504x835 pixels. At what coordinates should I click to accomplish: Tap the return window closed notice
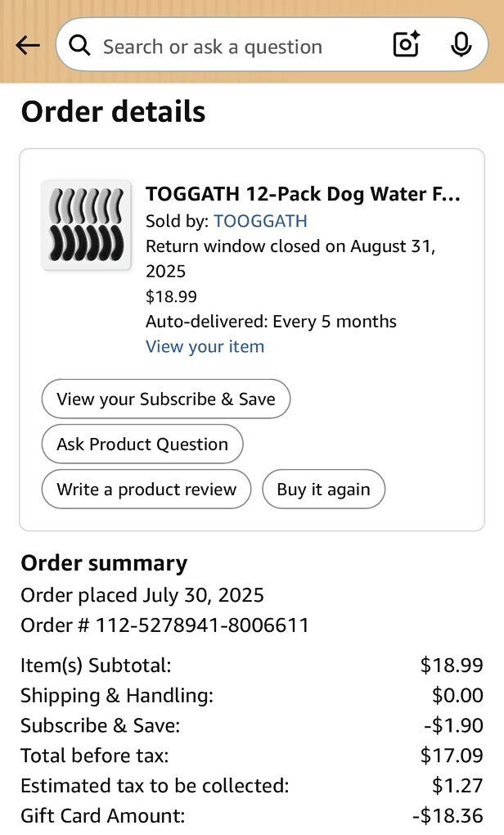290,258
